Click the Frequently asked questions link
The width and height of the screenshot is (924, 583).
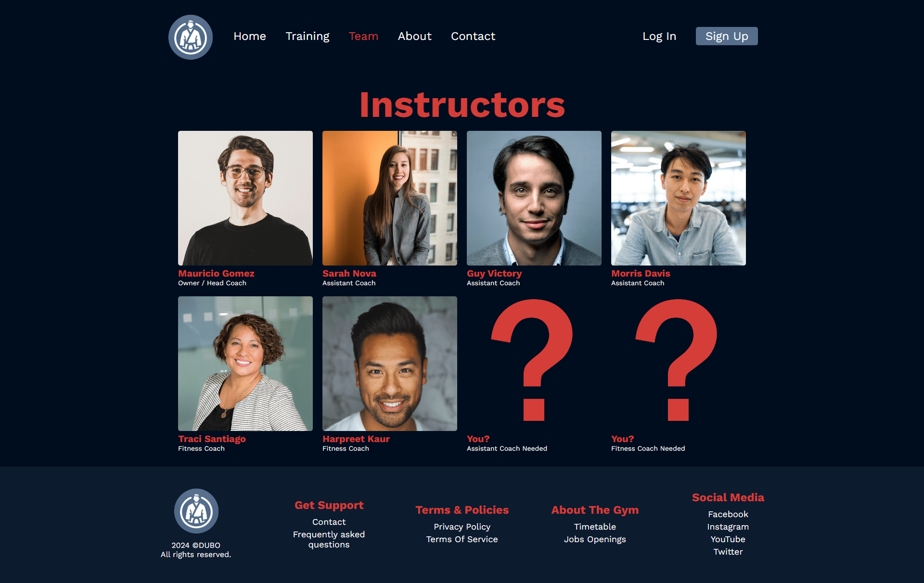click(x=329, y=539)
